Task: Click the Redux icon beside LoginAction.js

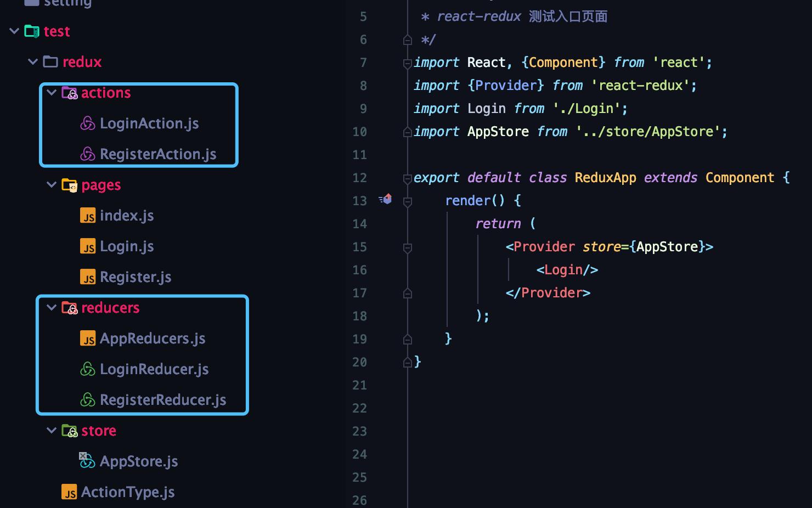Action: tap(88, 123)
